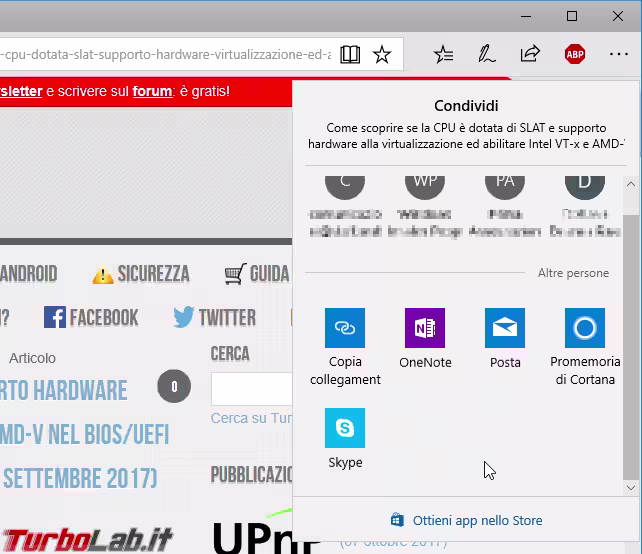Screen dimensions: 642x554
Task: Open Adblock Plus ABP extension icon
Action: coord(575,54)
